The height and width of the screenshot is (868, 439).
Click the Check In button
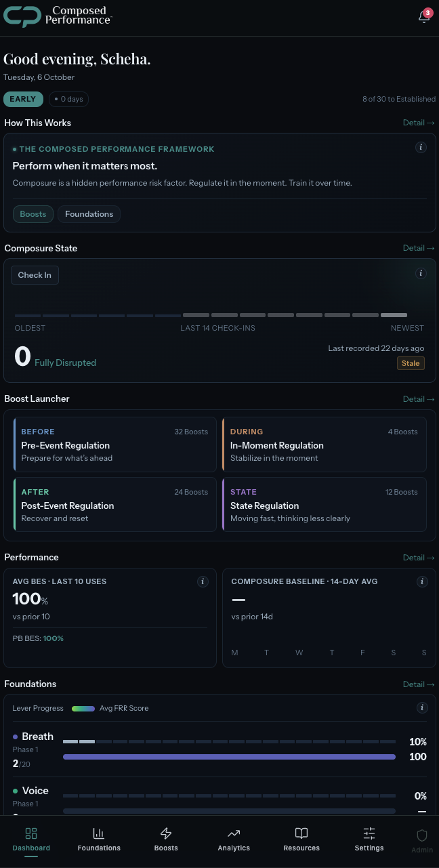click(x=35, y=275)
